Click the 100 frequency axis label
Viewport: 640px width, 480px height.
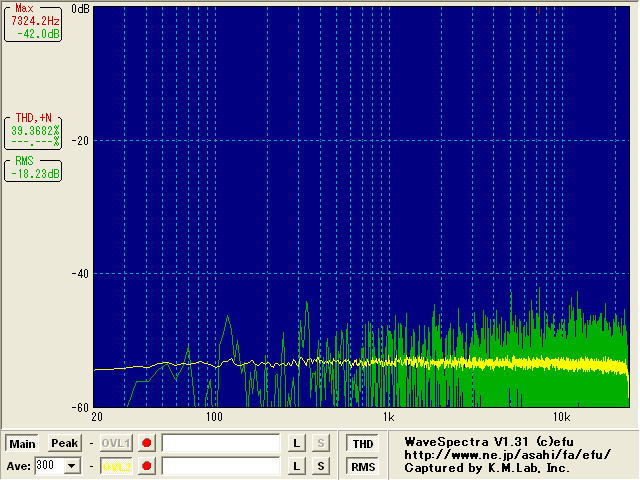213,417
